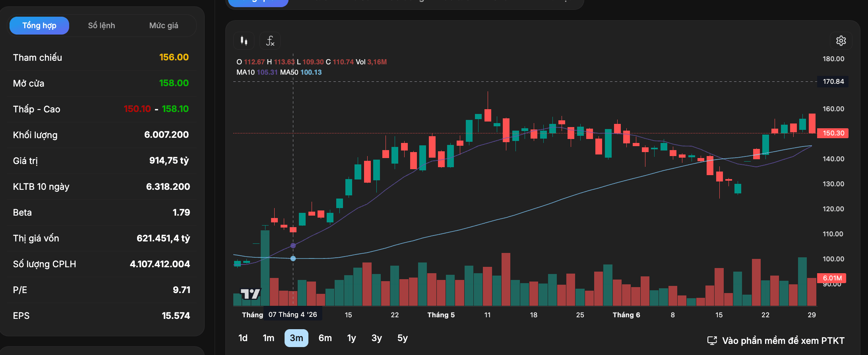Click the 170.84 price label on axis
868x355 pixels.
pyautogui.click(x=833, y=81)
